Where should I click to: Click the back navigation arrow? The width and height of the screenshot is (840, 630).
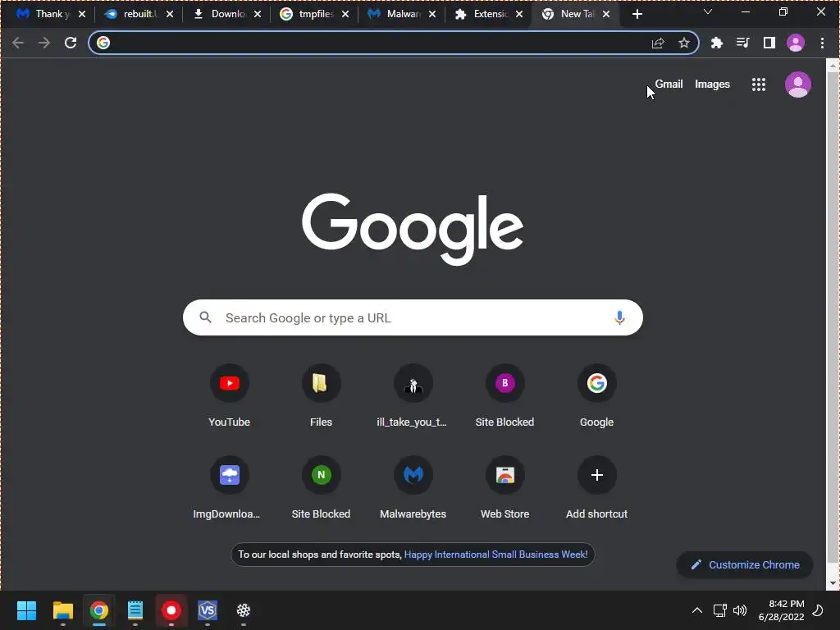tap(18, 43)
